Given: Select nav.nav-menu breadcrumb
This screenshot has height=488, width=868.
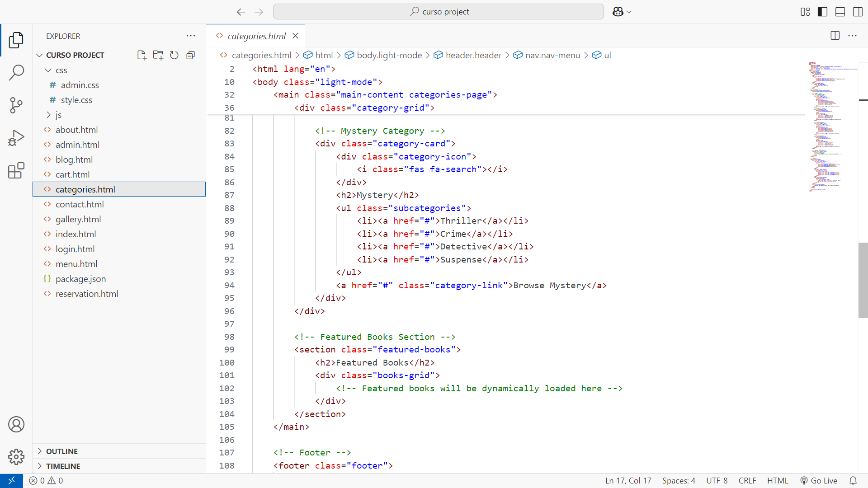Looking at the screenshot, I should pos(547,55).
